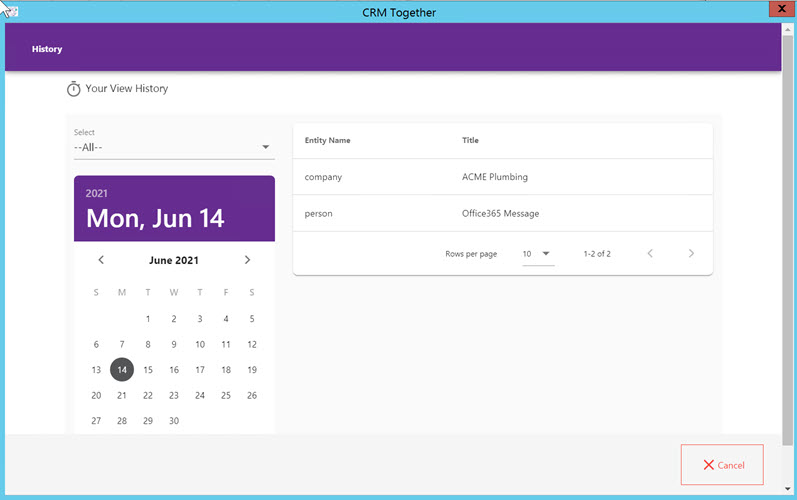Select June 20 in the calendar

(x=96, y=395)
